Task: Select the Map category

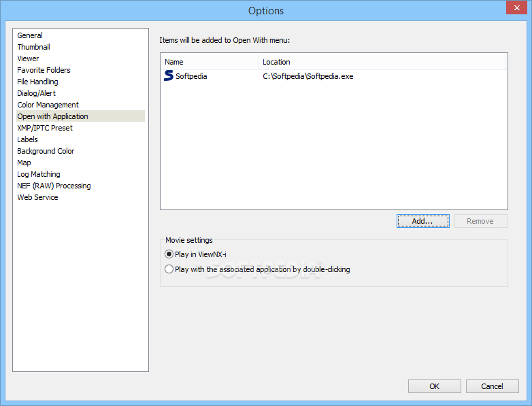Action: (x=24, y=162)
